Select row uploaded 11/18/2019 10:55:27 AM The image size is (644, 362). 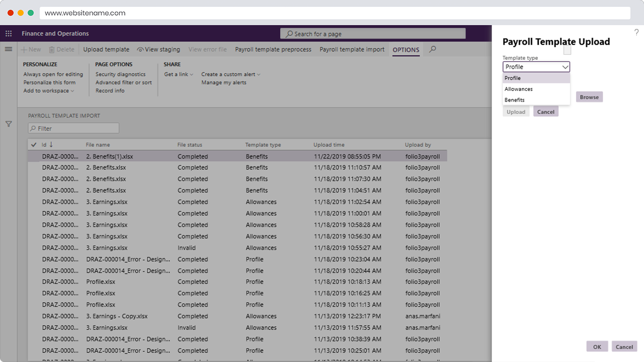(237, 248)
